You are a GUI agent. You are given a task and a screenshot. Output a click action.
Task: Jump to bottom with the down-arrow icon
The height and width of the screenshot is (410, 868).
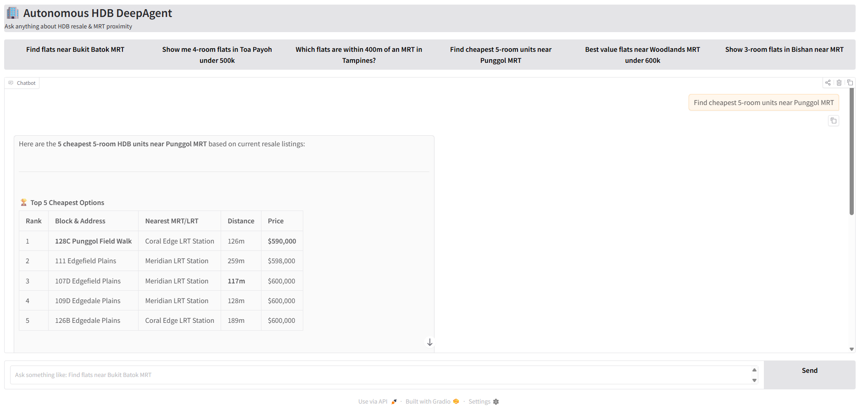coord(429,343)
